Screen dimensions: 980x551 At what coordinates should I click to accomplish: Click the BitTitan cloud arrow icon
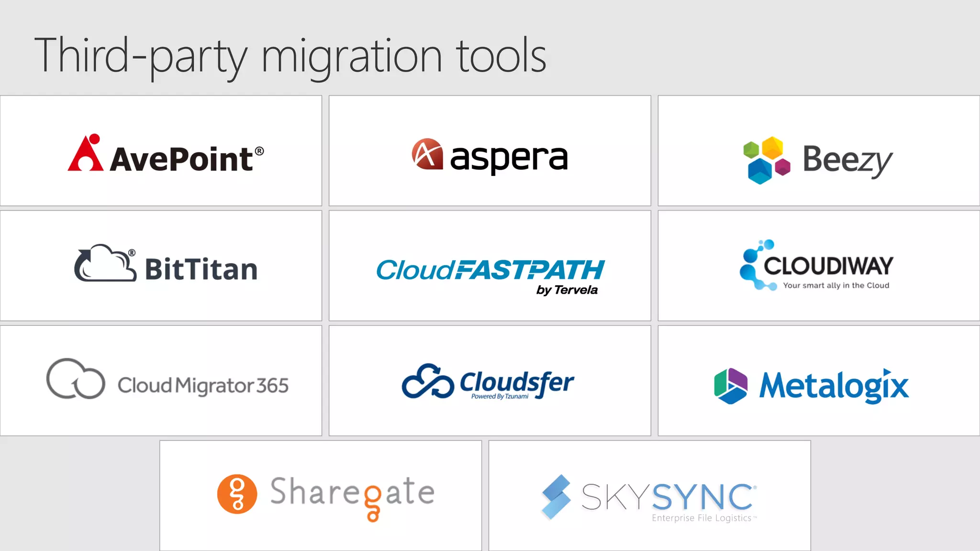[x=105, y=264]
